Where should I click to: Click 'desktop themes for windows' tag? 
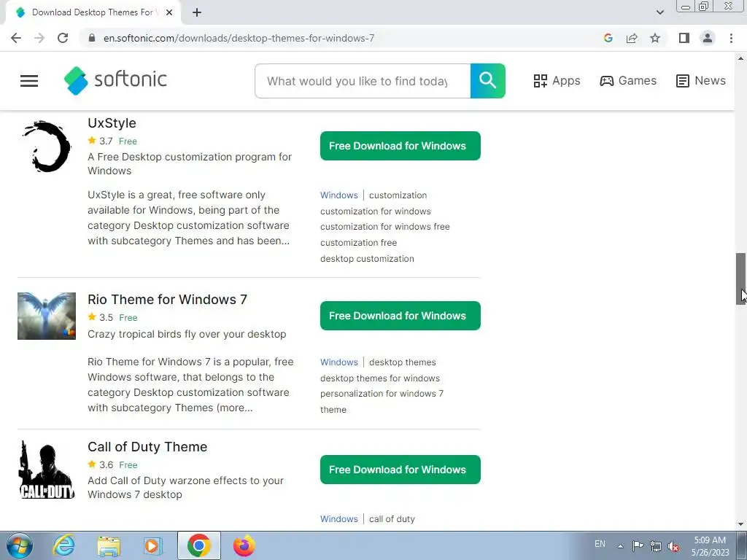pyautogui.click(x=379, y=378)
